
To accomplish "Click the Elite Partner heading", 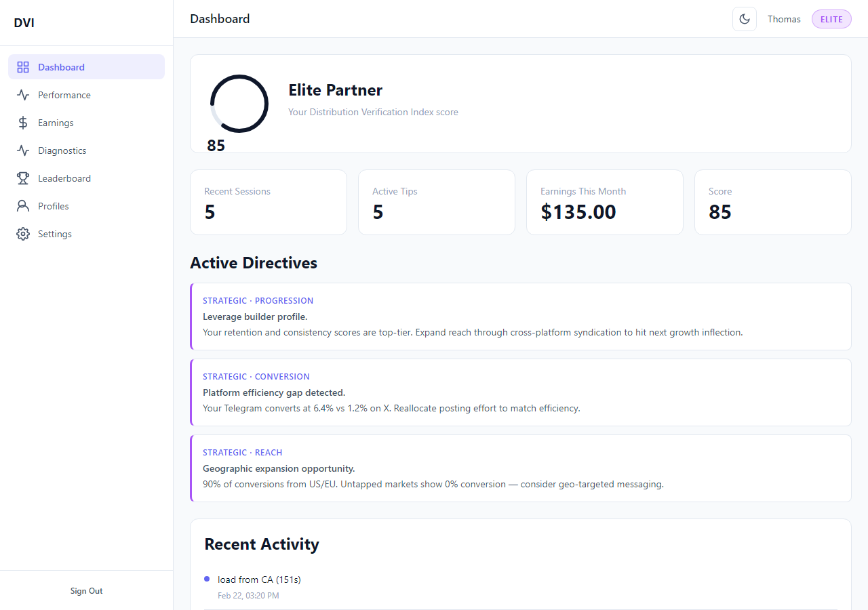I will [336, 90].
